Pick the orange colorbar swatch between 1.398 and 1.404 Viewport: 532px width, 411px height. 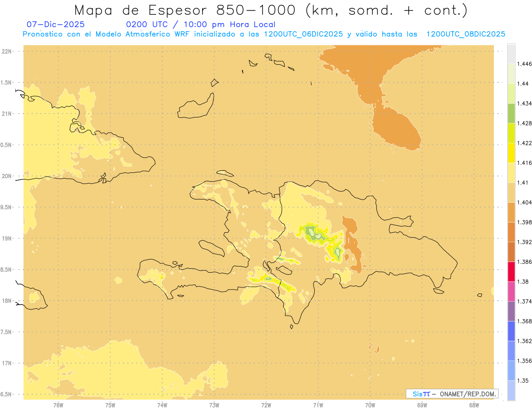(511, 212)
